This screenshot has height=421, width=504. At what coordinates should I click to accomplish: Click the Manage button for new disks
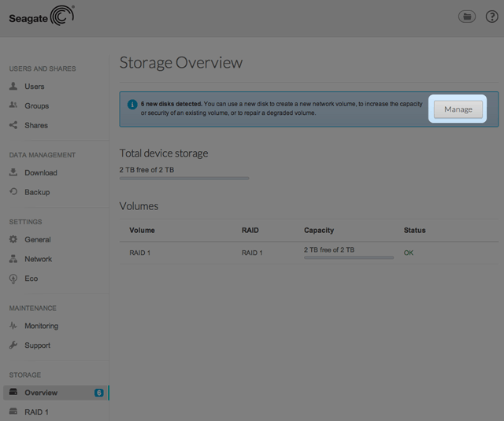(458, 109)
